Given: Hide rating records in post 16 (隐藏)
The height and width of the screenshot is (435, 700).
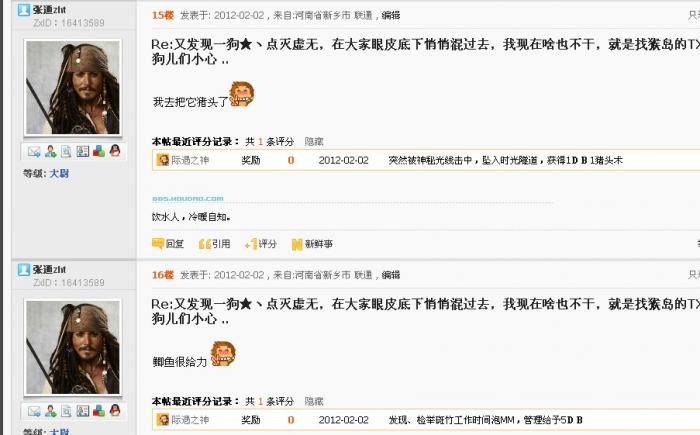Looking at the screenshot, I should click(314, 402).
